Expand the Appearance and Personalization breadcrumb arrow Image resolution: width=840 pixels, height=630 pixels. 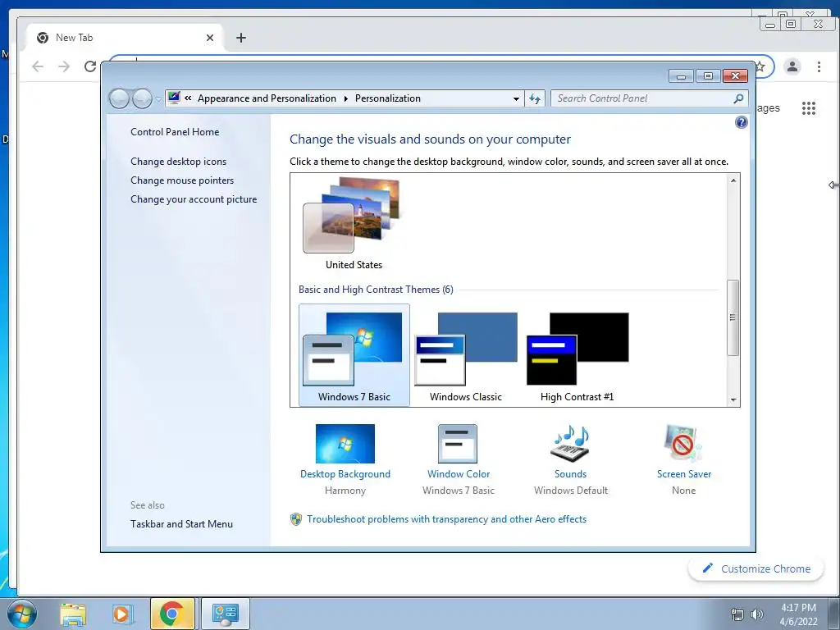click(345, 98)
